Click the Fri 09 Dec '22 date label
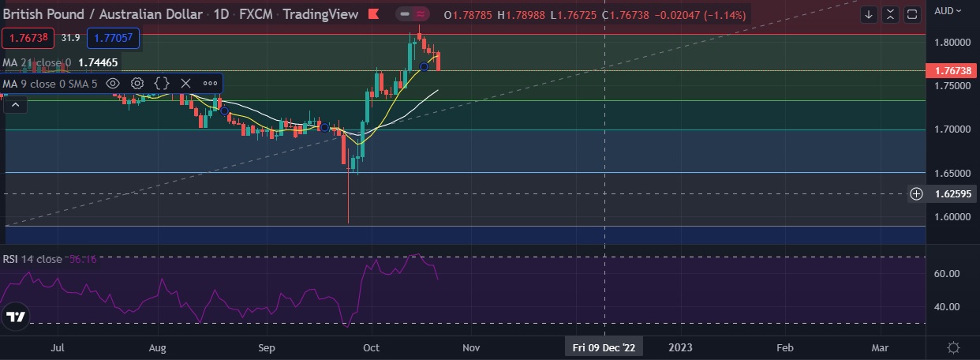The width and height of the screenshot is (980, 360). 604,347
